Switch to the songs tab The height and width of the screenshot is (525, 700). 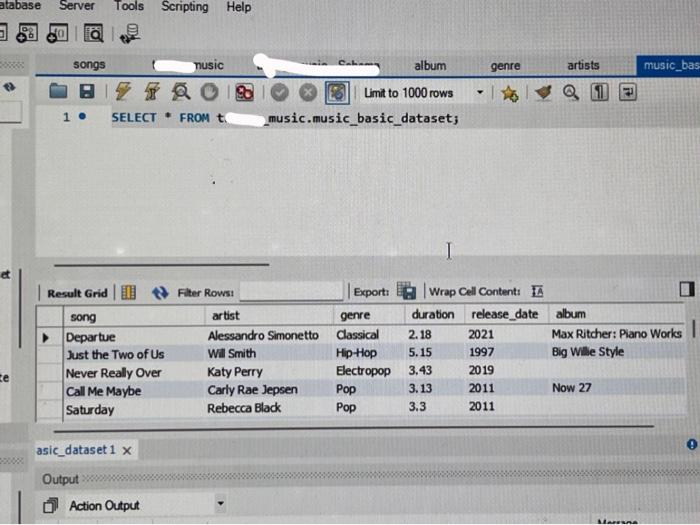(x=89, y=64)
